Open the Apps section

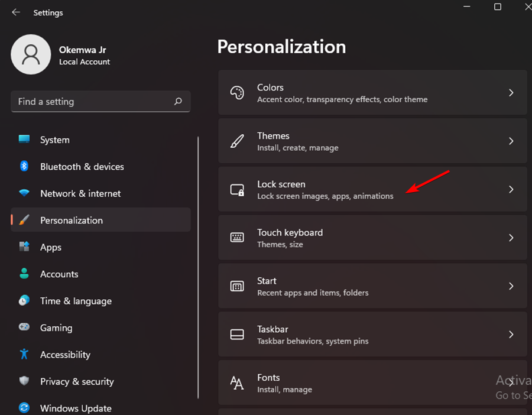(51, 247)
